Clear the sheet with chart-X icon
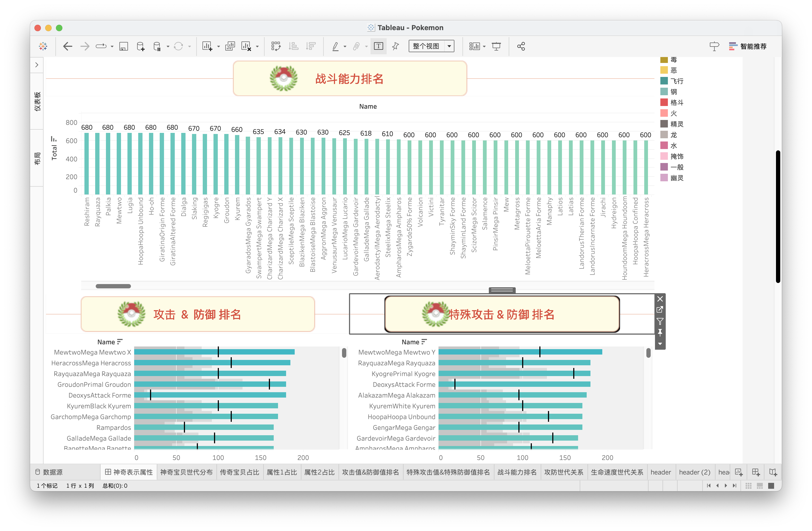This screenshot has width=812, height=531. [x=246, y=46]
